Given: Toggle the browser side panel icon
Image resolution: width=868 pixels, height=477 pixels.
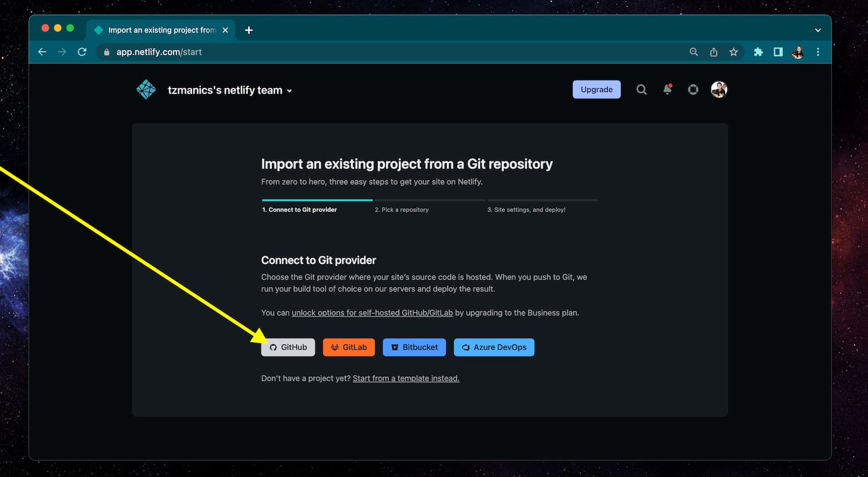Looking at the screenshot, I should [778, 52].
